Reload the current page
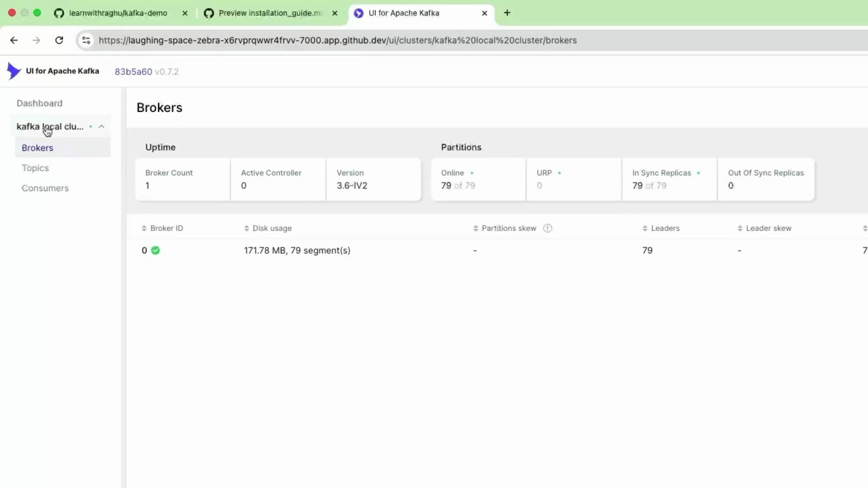 pos(59,40)
